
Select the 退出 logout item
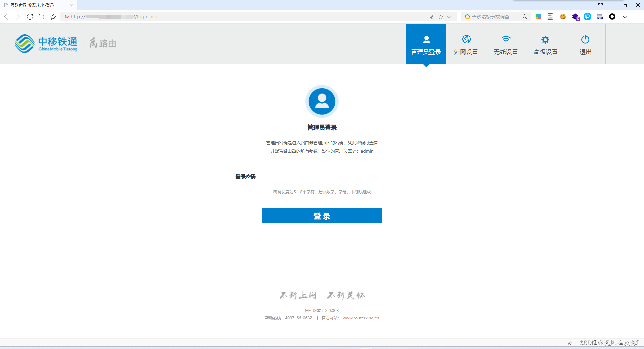[x=586, y=44]
